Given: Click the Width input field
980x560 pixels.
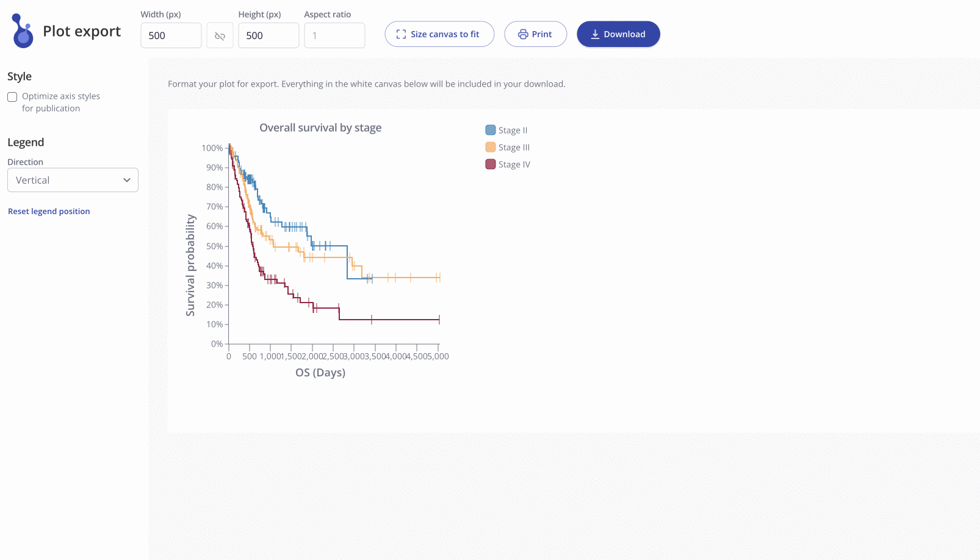Looking at the screenshot, I should tap(171, 35).
